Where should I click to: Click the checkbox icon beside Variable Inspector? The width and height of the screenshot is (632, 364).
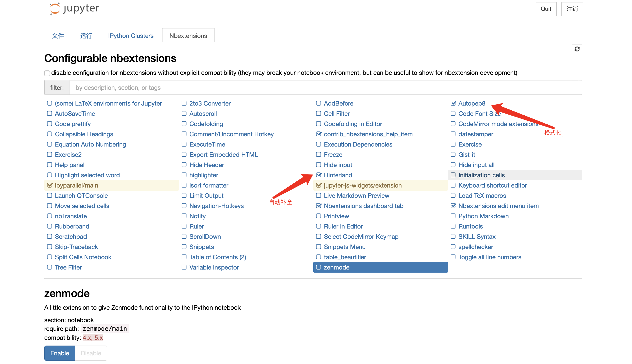(x=184, y=267)
